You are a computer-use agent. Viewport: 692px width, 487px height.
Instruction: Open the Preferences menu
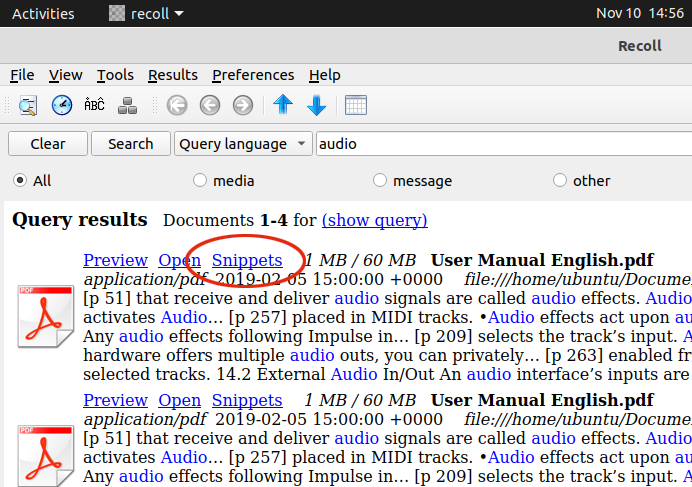point(253,75)
